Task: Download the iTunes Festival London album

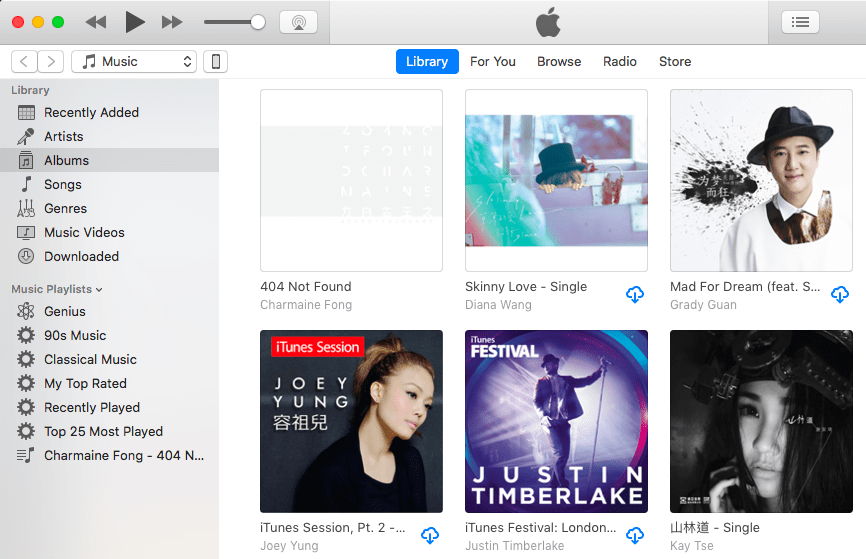Action: pos(634,535)
